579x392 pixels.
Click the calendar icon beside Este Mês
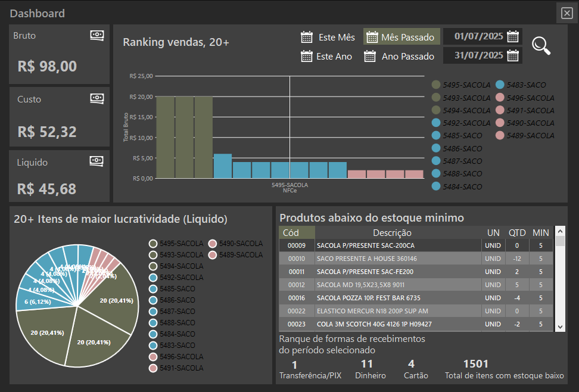(x=307, y=36)
